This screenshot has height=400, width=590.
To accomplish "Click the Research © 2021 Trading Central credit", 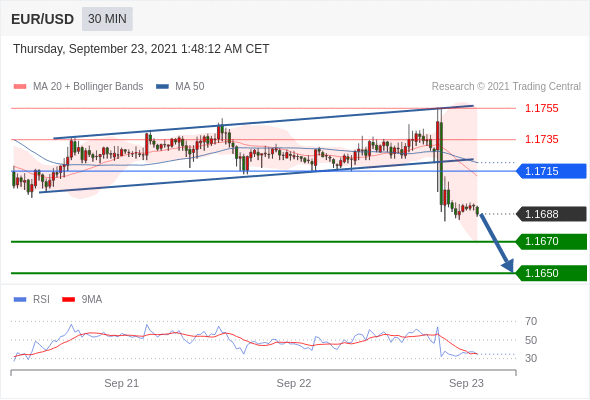I will 506,87.
